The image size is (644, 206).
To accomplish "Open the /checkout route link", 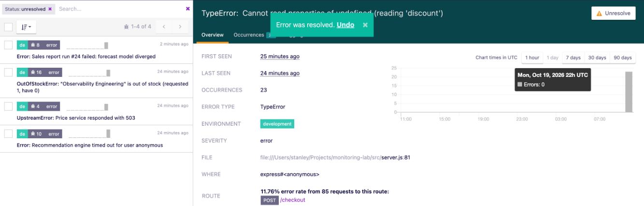I will pos(293,200).
